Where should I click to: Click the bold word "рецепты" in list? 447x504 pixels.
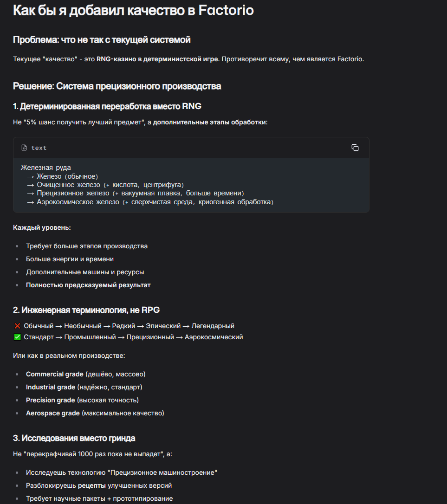91,485
